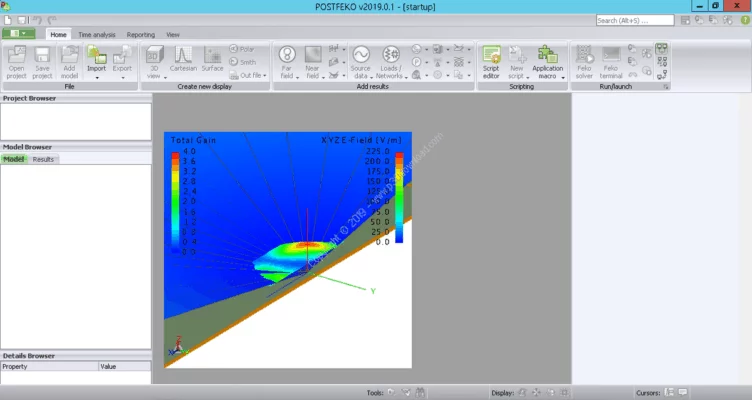Click the bottom remote run mode icon in Run/launch

click(662, 75)
